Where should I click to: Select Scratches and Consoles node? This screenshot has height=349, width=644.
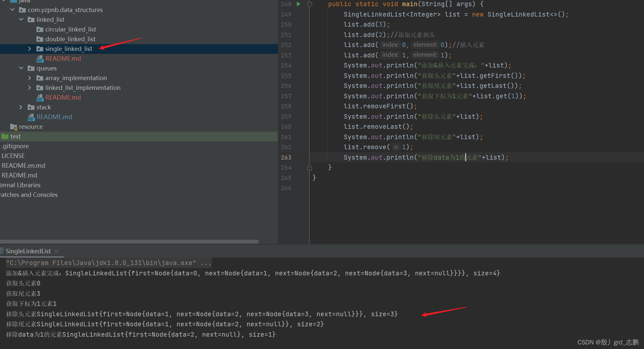pyautogui.click(x=29, y=195)
